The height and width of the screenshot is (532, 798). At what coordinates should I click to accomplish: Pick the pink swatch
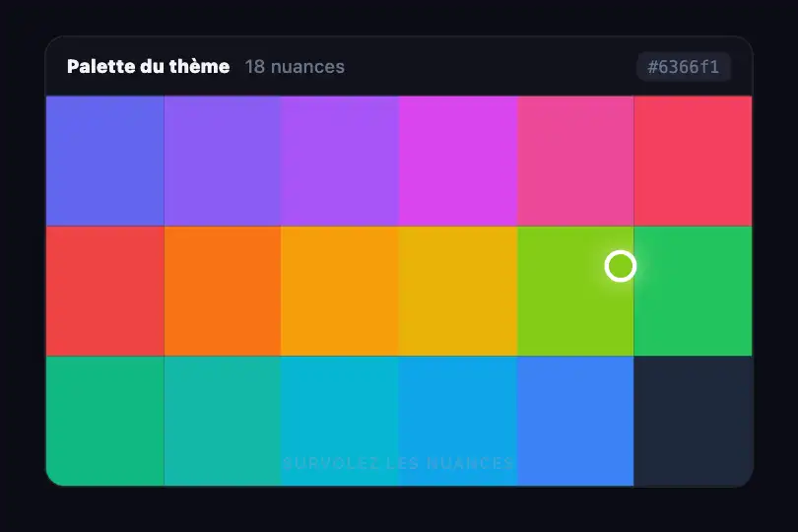click(x=575, y=161)
